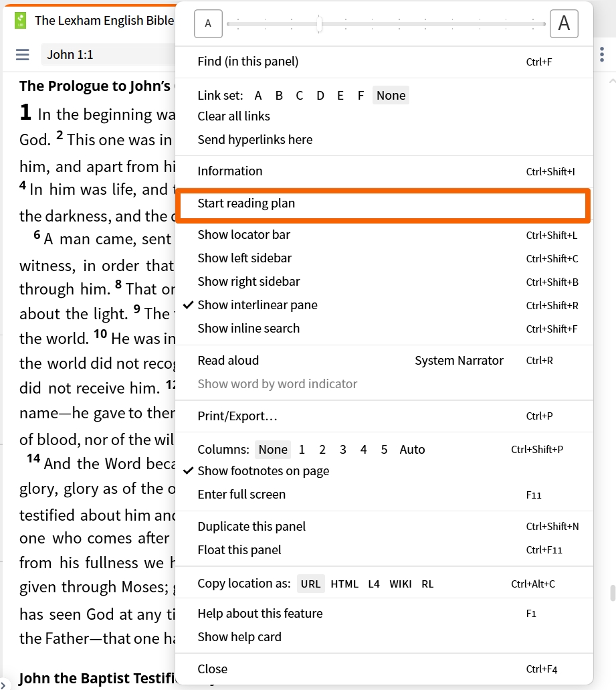The height and width of the screenshot is (690, 616).
Task: Copy location as WIKI
Action: (x=401, y=584)
